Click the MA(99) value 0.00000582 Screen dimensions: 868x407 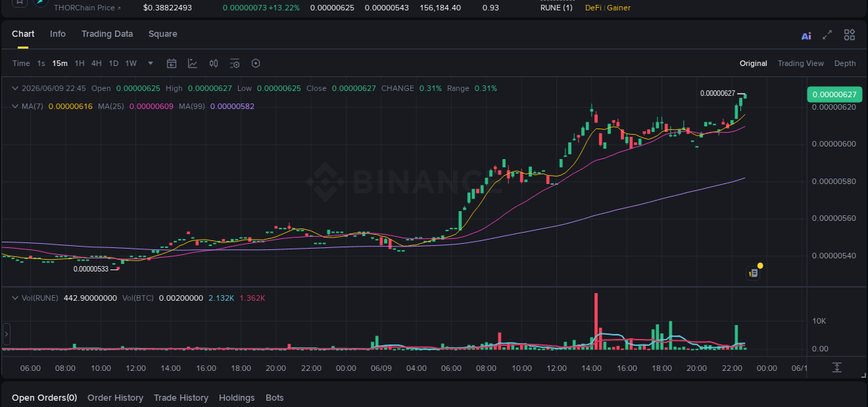tap(232, 106)
